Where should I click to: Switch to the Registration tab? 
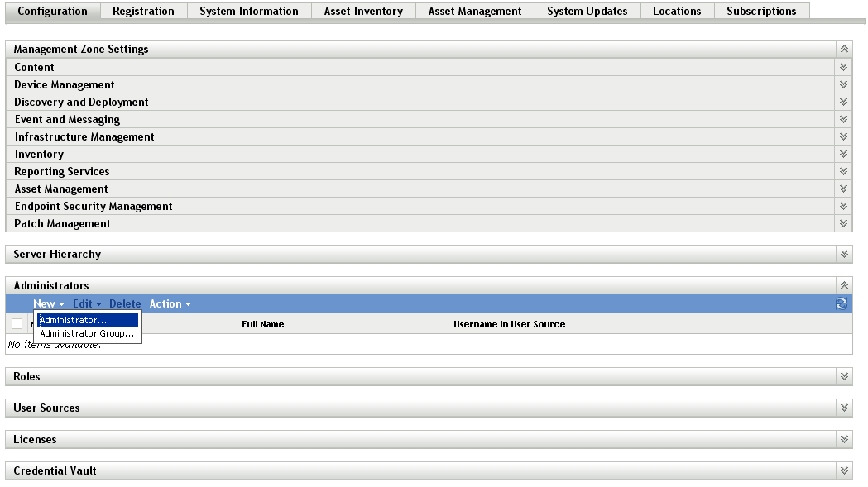point(143,11)
